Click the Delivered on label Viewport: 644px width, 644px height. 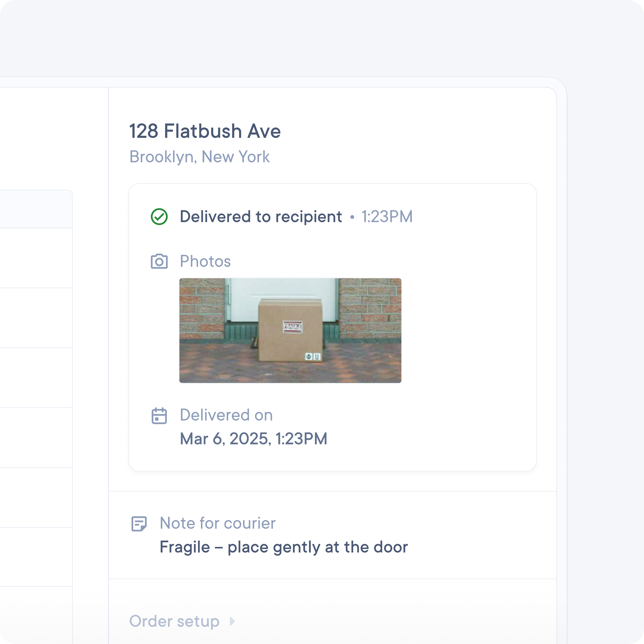click(x=226, y=415)
